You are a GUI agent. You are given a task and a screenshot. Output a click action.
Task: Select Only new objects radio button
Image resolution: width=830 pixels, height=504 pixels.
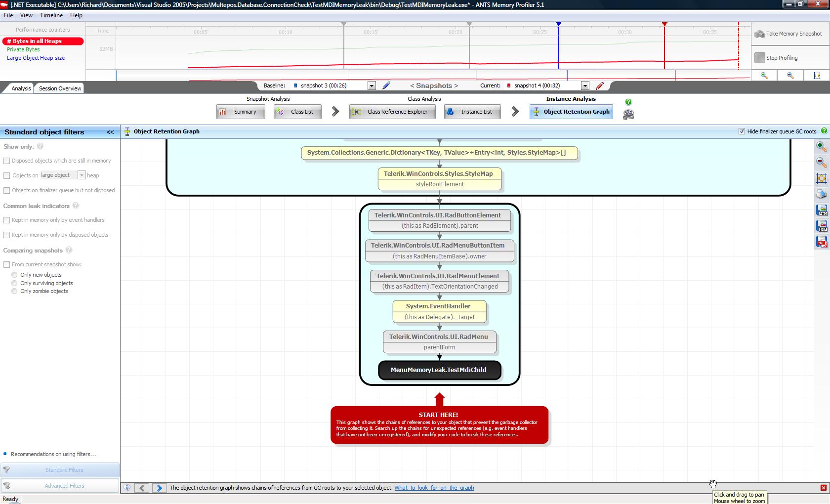coord(14,275)
